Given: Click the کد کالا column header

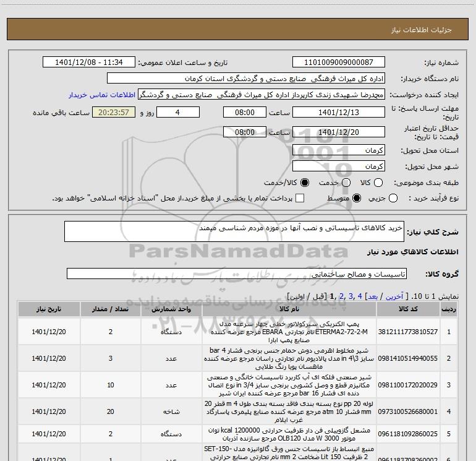Looking at the screenshot, I should point(408,309).
